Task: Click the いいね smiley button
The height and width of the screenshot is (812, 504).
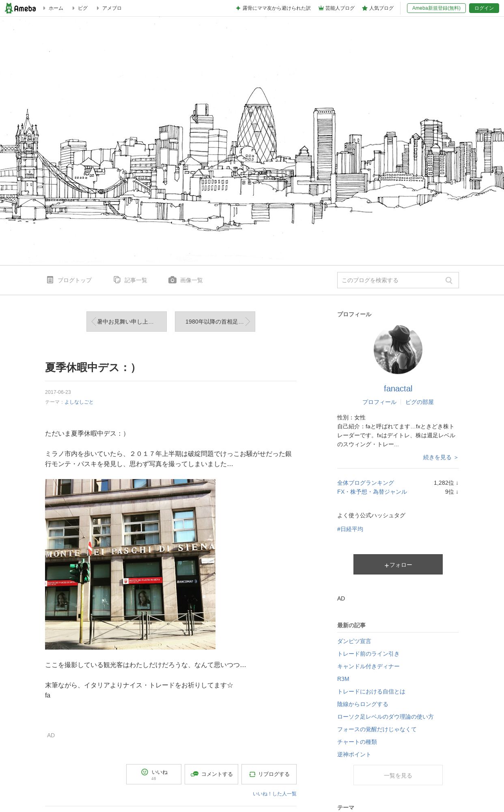Action: (x=154, y=774)
